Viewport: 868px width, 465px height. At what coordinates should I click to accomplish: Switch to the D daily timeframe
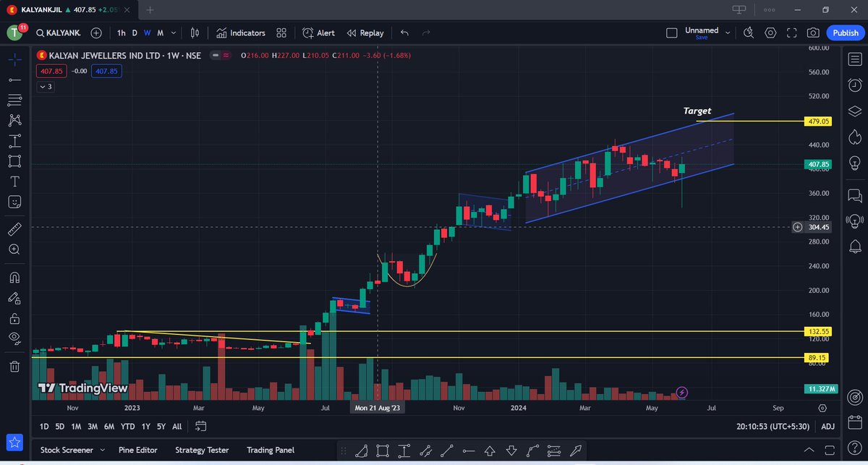[135, 33]
